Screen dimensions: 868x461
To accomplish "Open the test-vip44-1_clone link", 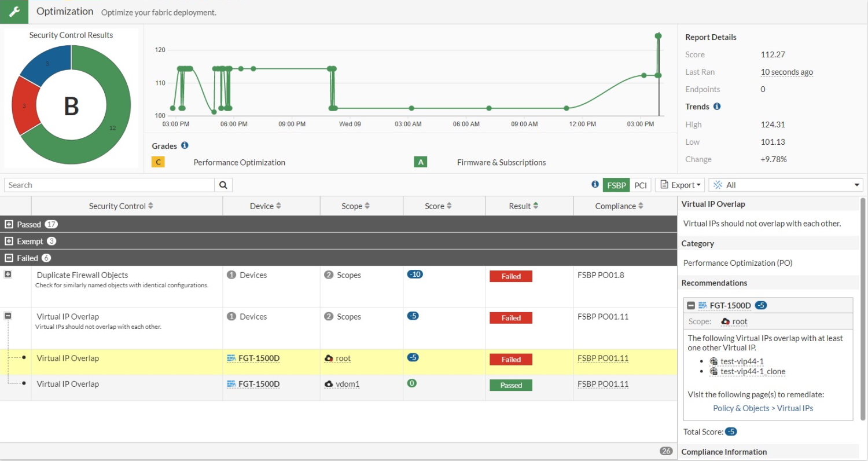I will tap(752, 372).
